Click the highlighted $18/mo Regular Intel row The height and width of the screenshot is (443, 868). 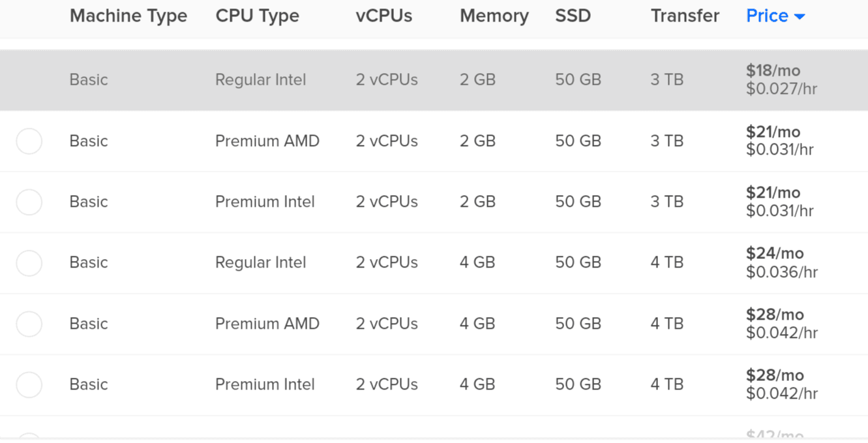[434, 80]
